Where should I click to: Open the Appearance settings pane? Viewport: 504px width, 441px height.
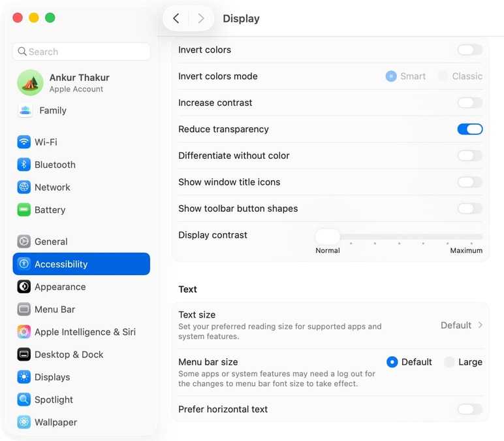60,287
